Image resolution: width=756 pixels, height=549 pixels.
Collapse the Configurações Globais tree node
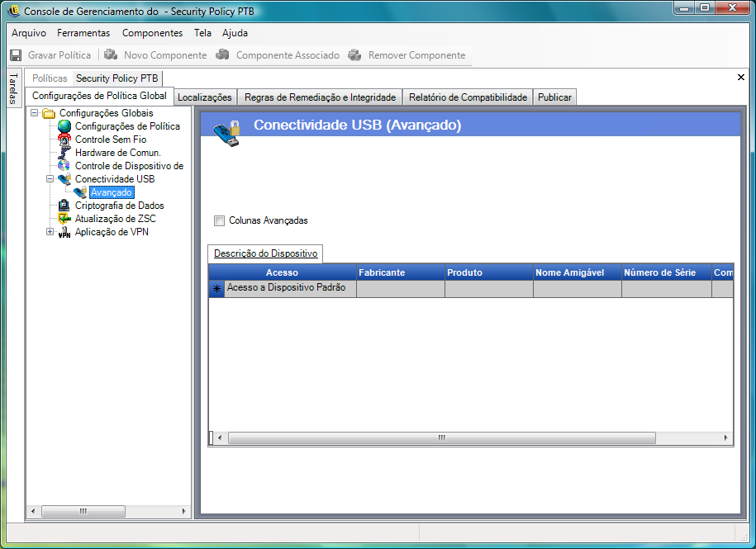tap(34, 112)
